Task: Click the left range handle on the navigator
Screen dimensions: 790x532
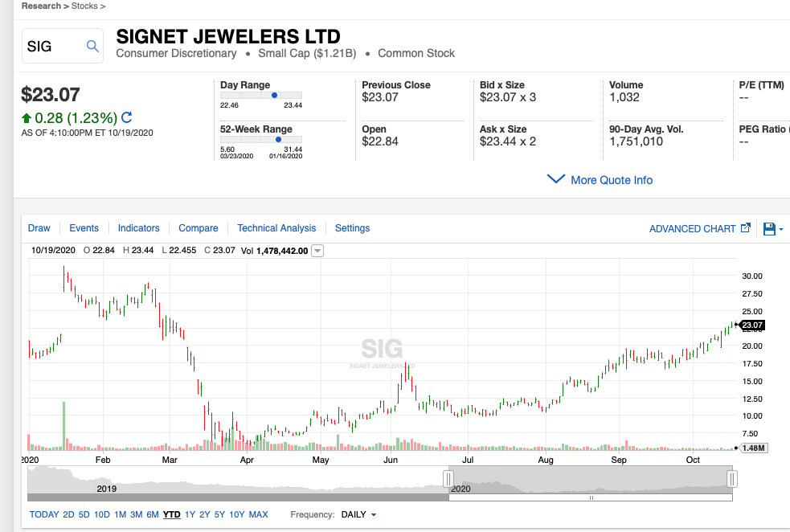Action: coord(448,479)
